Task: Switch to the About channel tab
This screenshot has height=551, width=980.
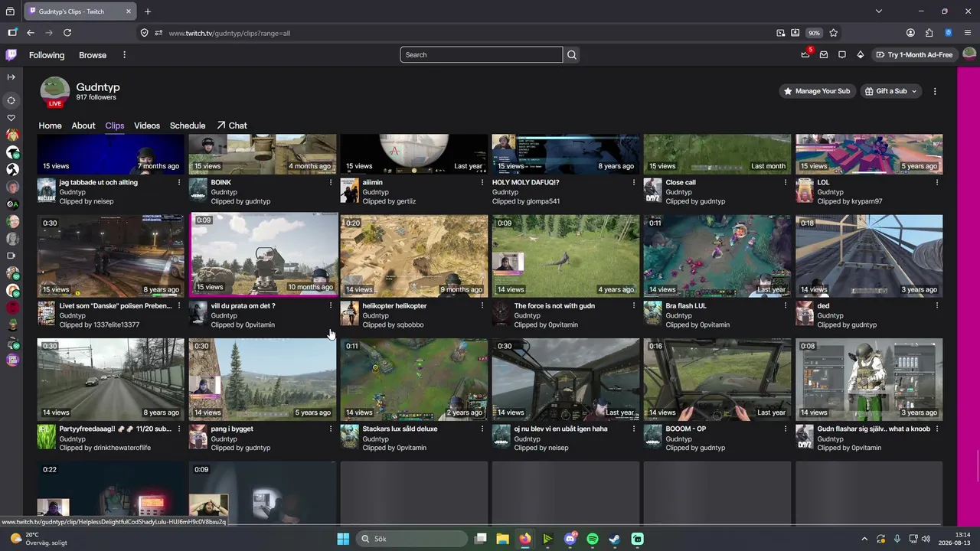Action: click(83, 126)
